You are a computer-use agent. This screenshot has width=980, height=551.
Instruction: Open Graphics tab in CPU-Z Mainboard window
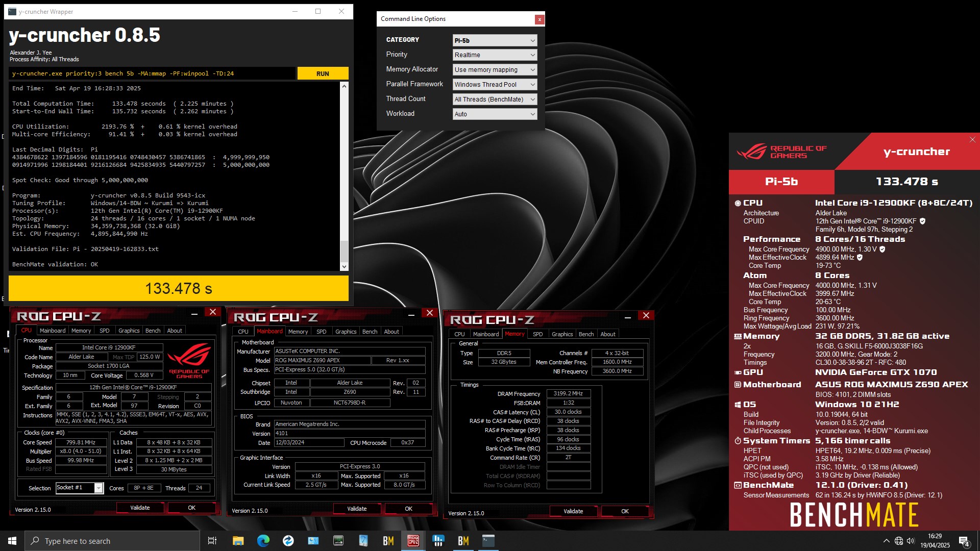click(346, 332)
